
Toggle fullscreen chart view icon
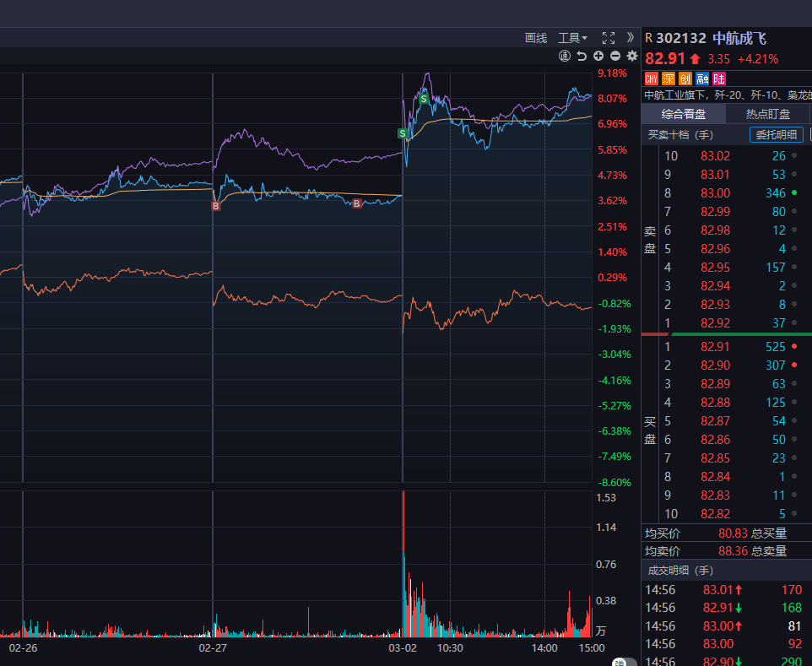click(x=609, y=38)
